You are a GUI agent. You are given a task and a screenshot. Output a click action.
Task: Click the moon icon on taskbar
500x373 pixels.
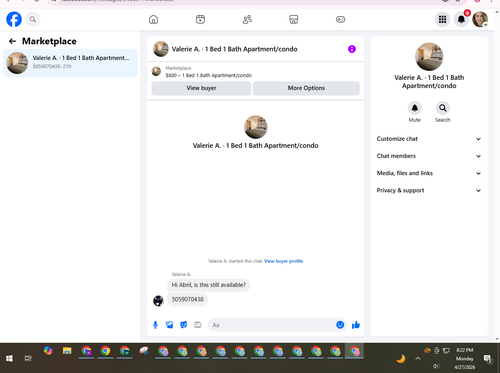401,359
